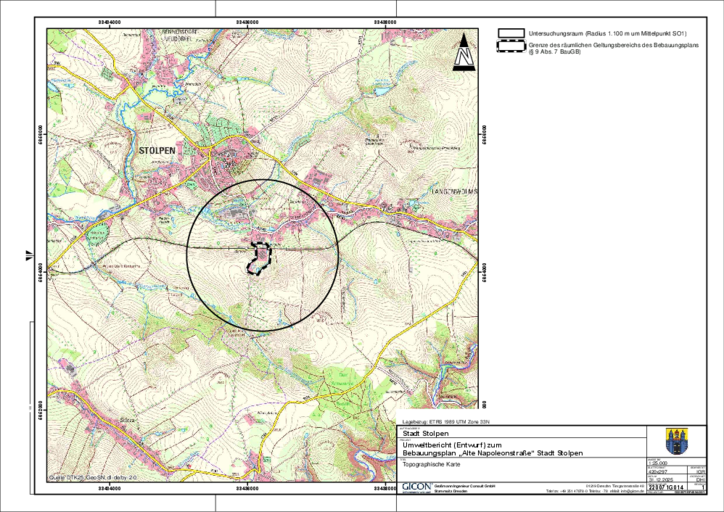Click grid label '33454000' along the bottom map edge

click(109, 488)
